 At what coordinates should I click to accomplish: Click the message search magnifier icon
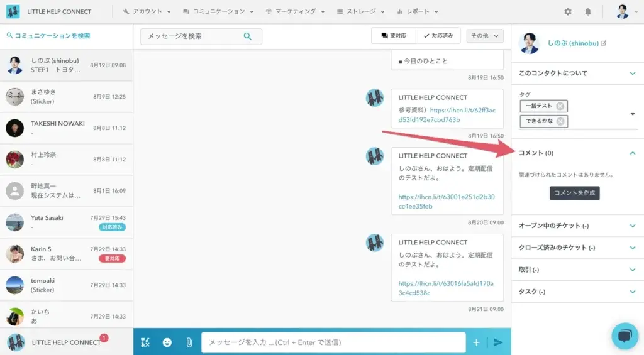coord(248,36)
